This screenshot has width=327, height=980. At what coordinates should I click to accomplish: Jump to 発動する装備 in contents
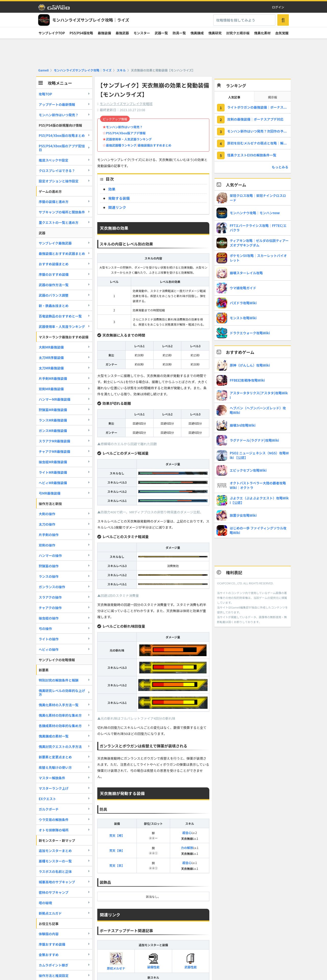pyautogui.click(x=119, y=198)
